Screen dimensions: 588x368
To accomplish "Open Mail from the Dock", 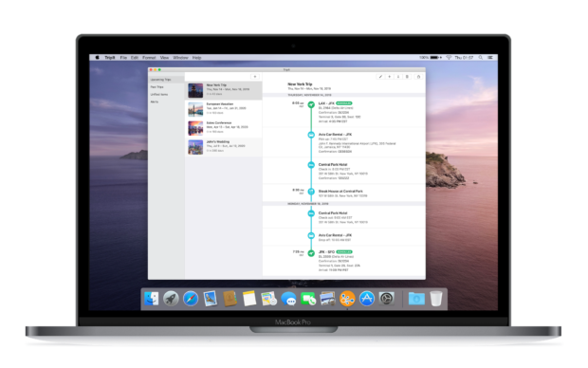I will [x=210, y=299].
